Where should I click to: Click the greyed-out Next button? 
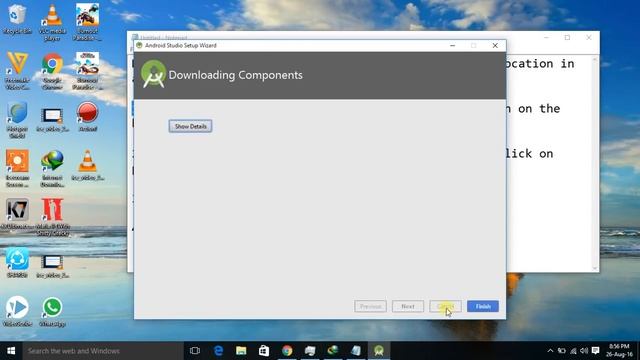408,306
